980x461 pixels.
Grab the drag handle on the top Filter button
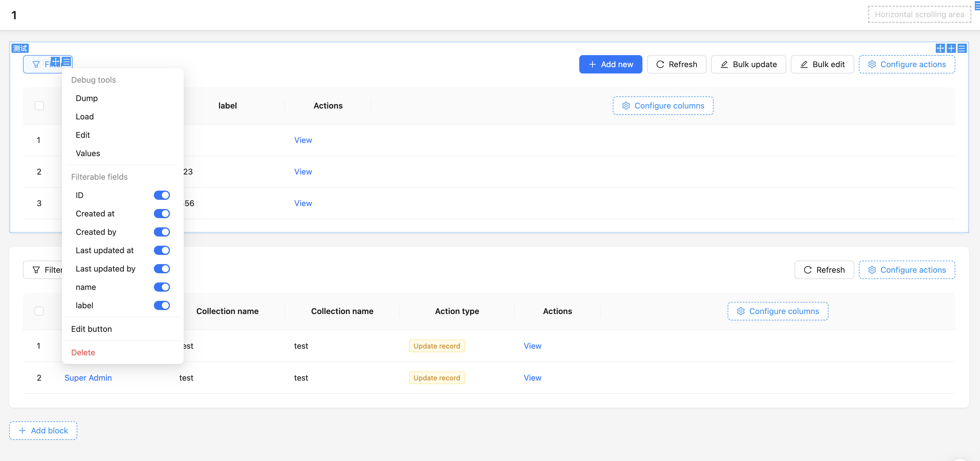55,61
